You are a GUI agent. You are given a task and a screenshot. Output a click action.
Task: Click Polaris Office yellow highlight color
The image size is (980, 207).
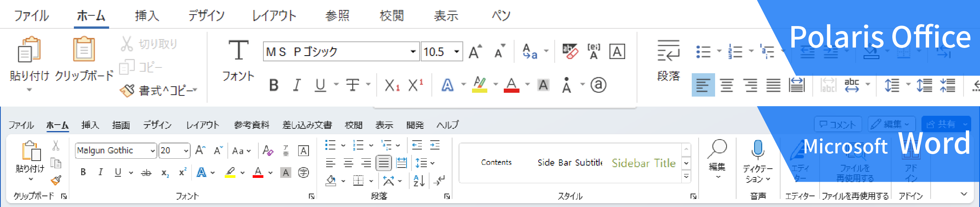480,85
